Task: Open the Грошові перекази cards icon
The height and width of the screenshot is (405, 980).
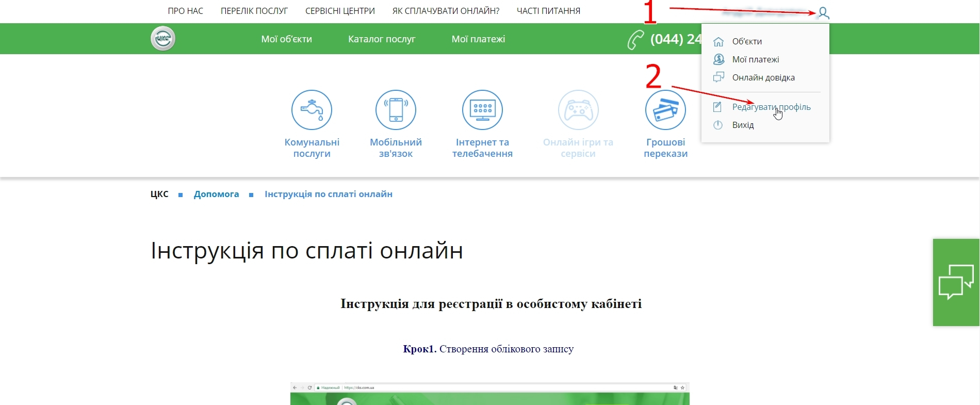Action: pos(665,110)
